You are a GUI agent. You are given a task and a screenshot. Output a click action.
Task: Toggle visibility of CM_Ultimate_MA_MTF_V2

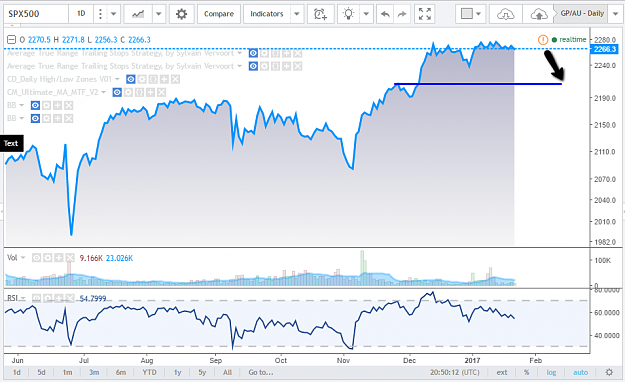(x=117, y=93)
